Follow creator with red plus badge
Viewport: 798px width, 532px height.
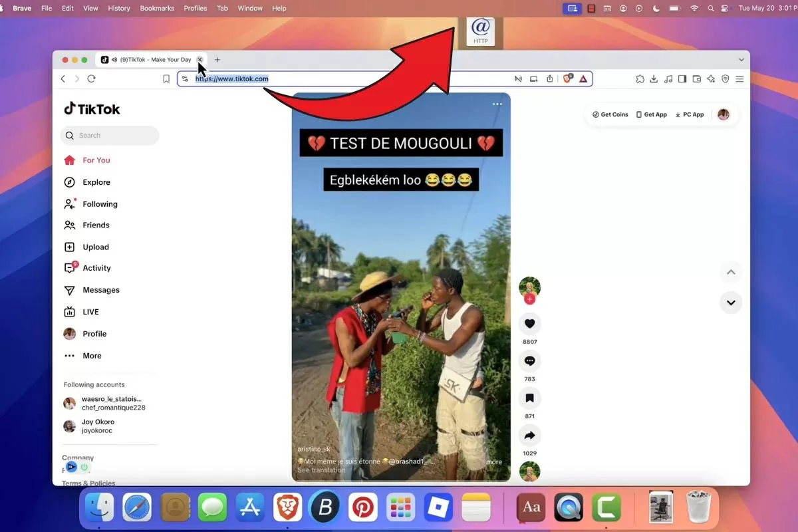coord(529,299)
